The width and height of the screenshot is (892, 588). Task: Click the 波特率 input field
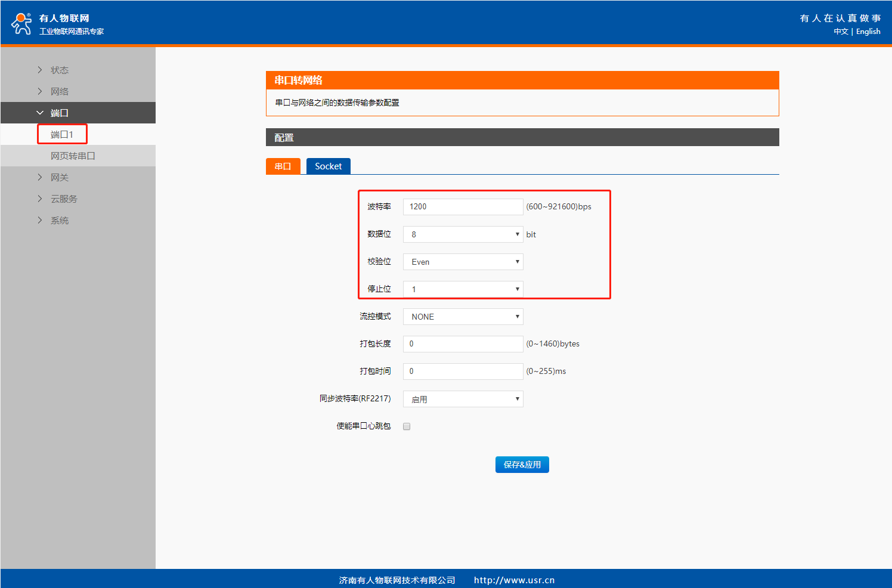[463, 206]
